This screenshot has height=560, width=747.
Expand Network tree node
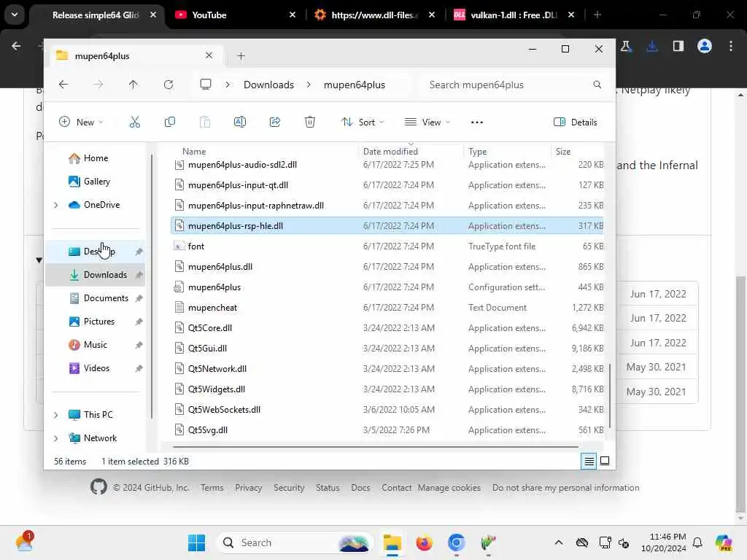55,438
